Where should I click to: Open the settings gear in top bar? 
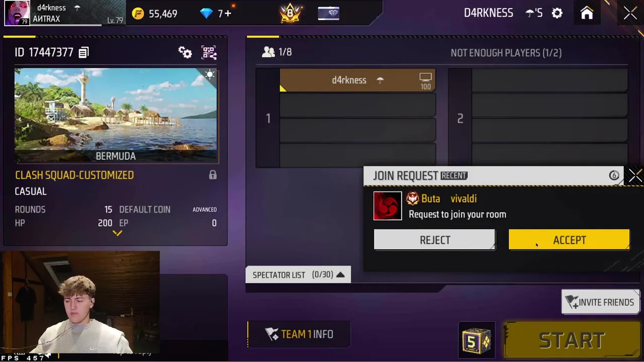click(557, 13)
